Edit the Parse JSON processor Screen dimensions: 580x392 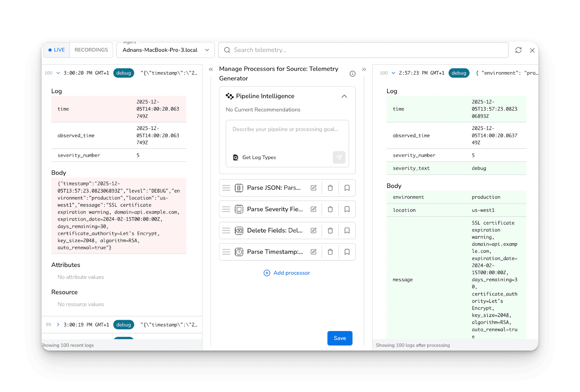tap(314, 188)
